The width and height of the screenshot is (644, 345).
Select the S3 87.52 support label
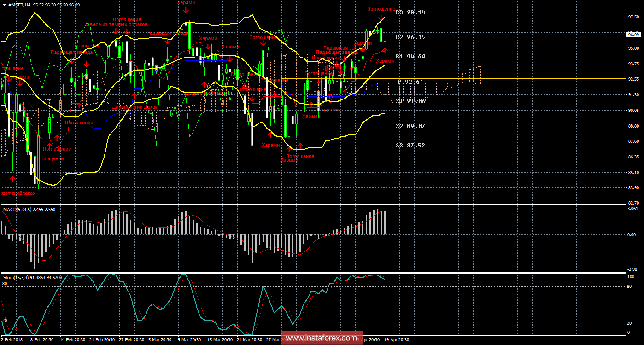click(x=410, y=146)
